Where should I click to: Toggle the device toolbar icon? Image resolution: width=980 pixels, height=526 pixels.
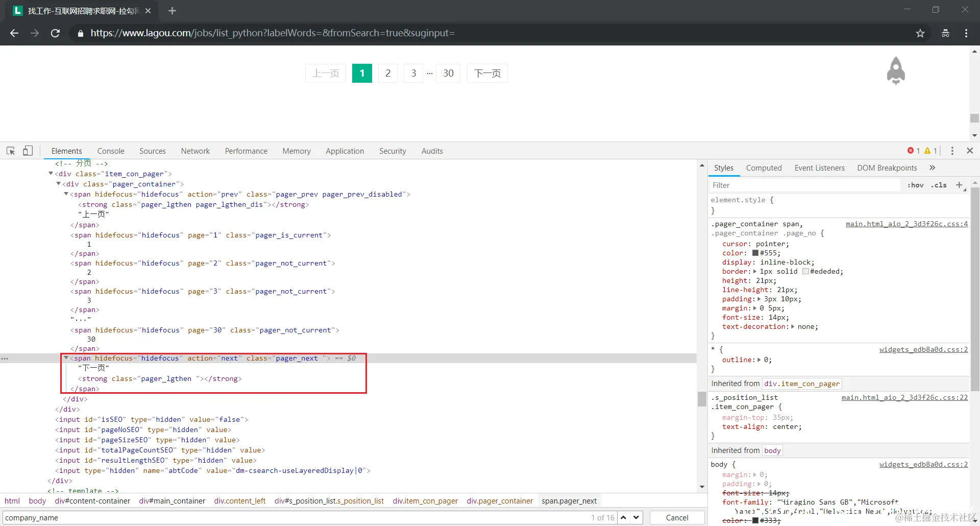pyautogui.click(x=28, y=151)
